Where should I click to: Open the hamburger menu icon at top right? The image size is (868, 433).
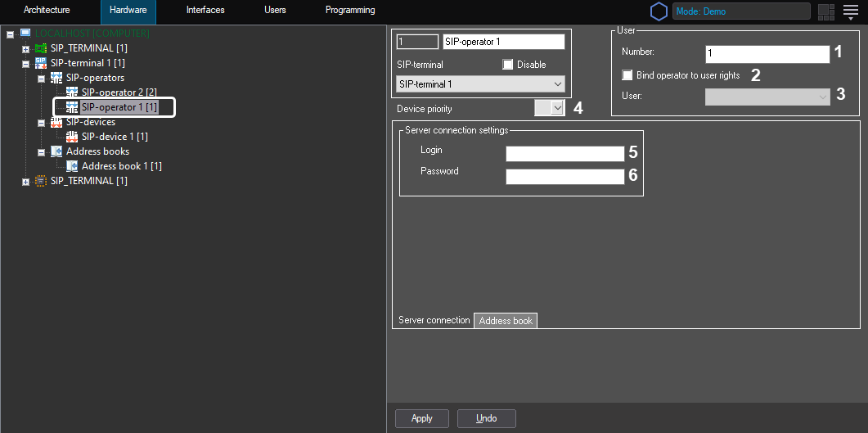(x=850, y=11)
